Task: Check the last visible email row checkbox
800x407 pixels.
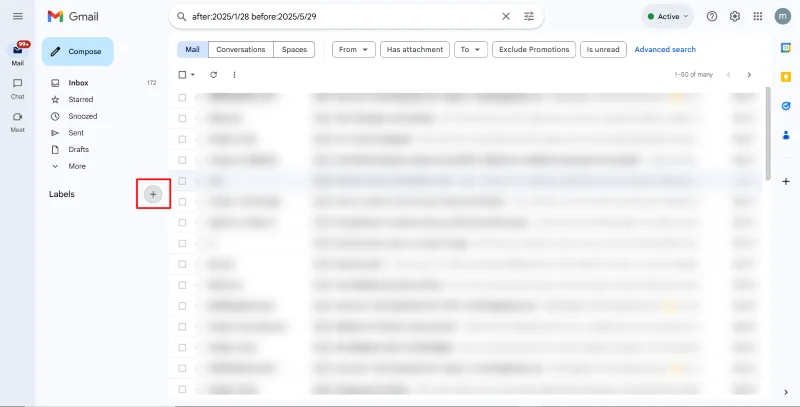Action: (182, 389)
